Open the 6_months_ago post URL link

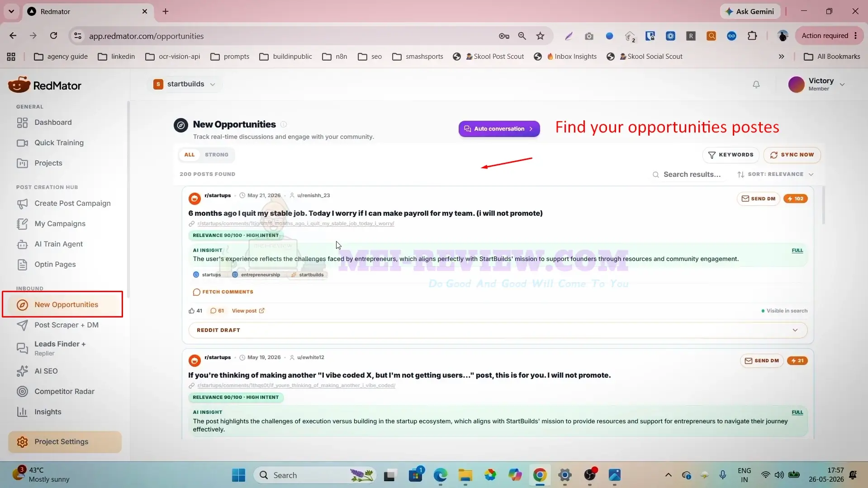[295, 223]
